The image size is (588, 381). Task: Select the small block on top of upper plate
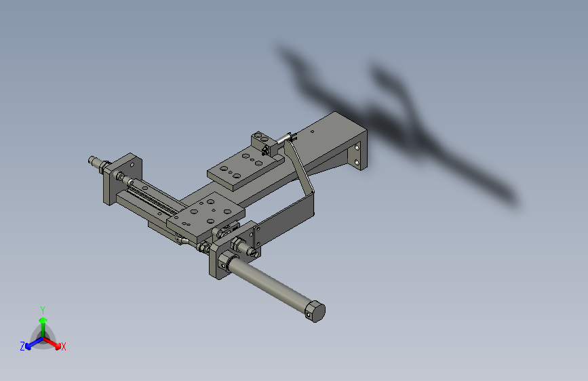(264, 143)
